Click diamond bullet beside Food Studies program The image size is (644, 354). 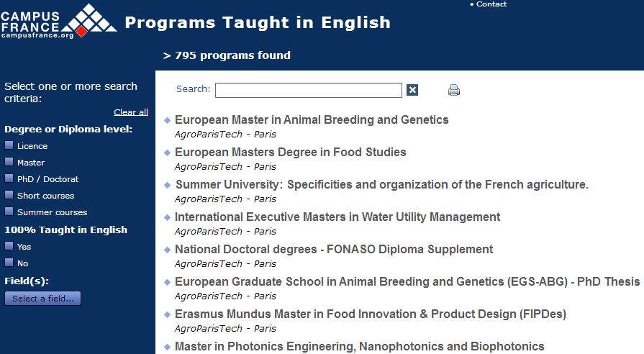pos(167,153)
